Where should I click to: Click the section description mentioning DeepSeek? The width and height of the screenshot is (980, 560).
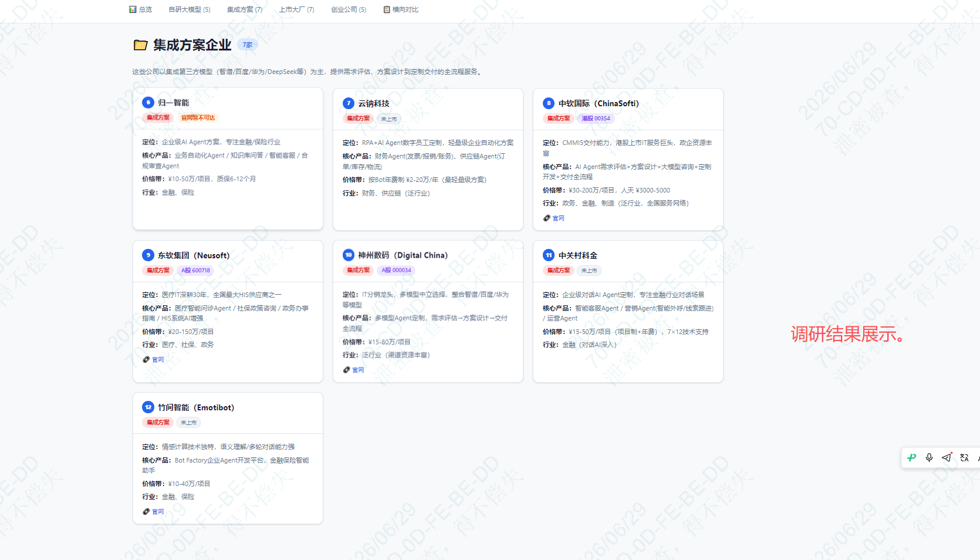308,72
